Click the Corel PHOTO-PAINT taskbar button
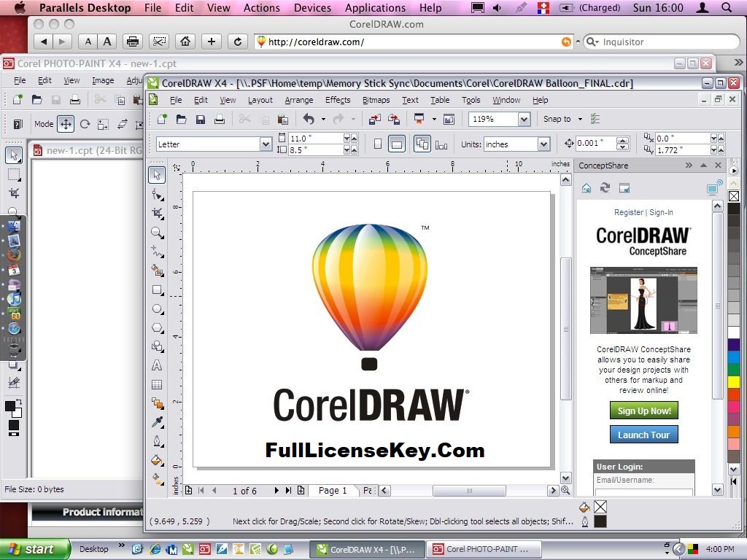The image size is (747, 560). [x=484, y=548]
